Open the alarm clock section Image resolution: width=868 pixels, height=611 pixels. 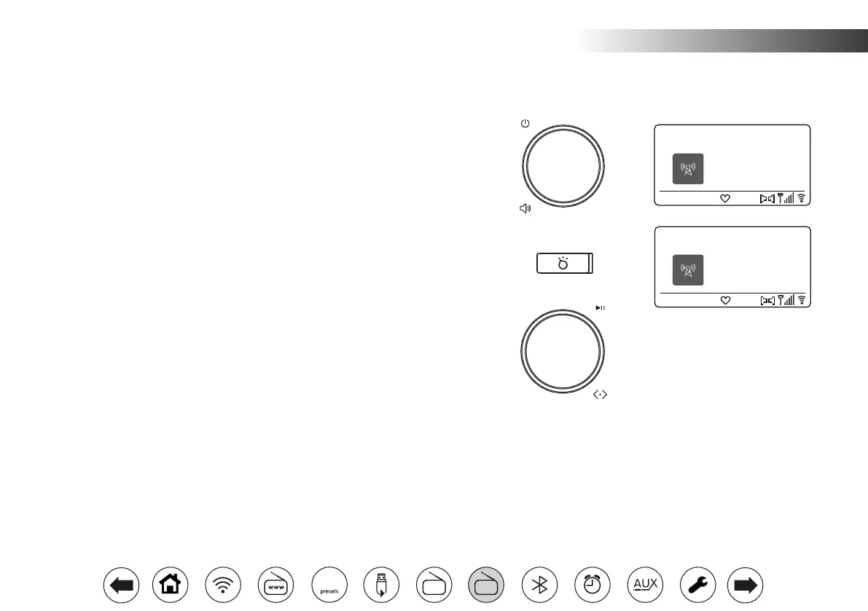pyautogui.click(x=593, y=585)
